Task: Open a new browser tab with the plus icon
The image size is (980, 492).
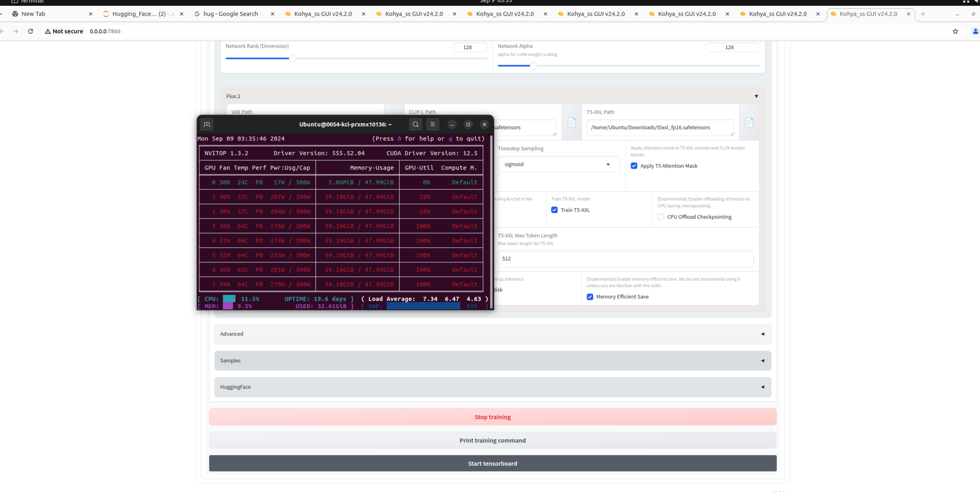Action: click(x=923, y=14)
